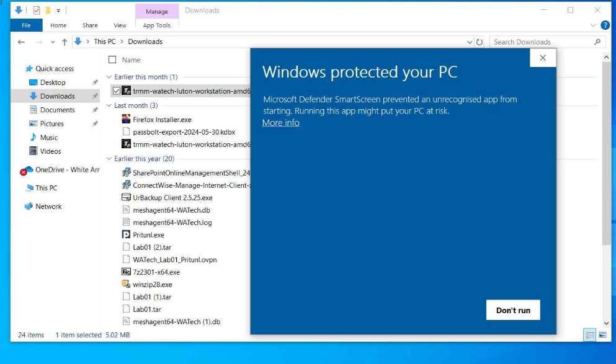Click the Forward navigation arrow

click(38, 42)
